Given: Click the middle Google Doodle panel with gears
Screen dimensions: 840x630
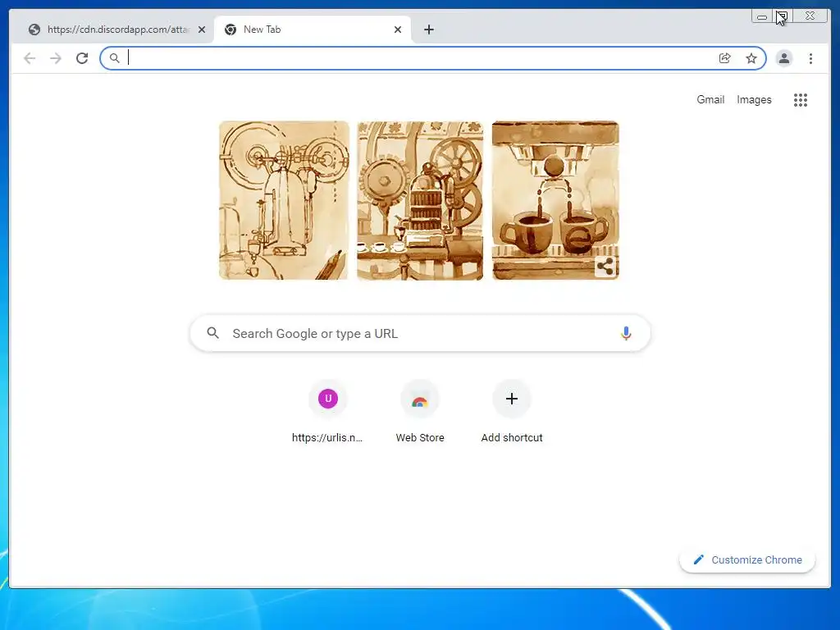Looking at the screenshot, I should click(420, 200).
